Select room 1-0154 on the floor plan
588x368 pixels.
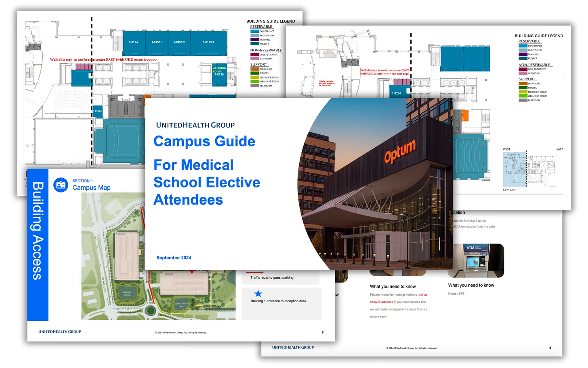[x=133, y=42]
